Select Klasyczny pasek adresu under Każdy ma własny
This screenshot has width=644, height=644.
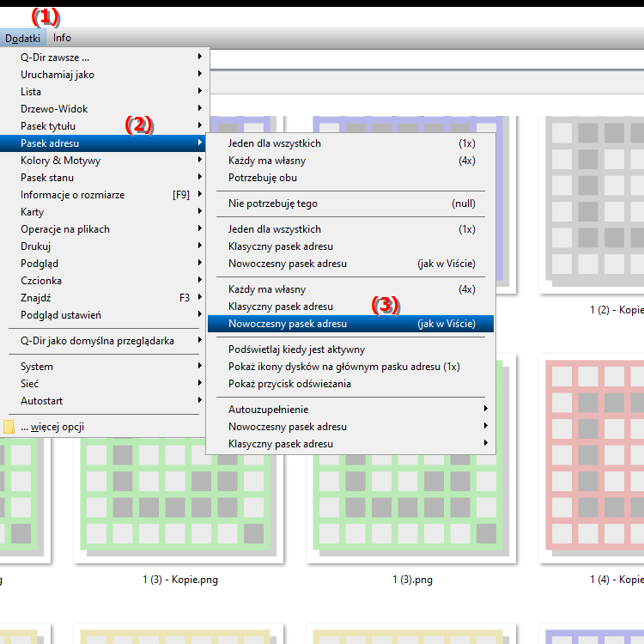click(350, 307)
